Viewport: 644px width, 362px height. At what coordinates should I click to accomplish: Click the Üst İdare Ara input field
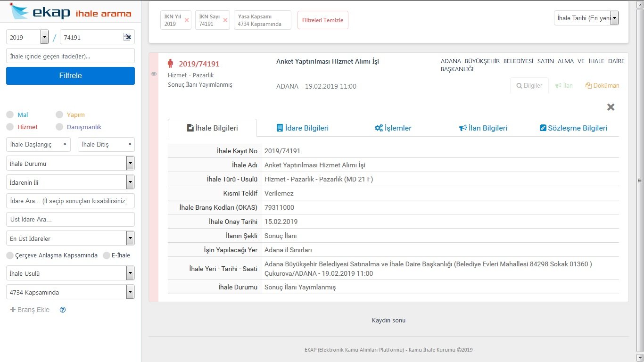point(70,220)
